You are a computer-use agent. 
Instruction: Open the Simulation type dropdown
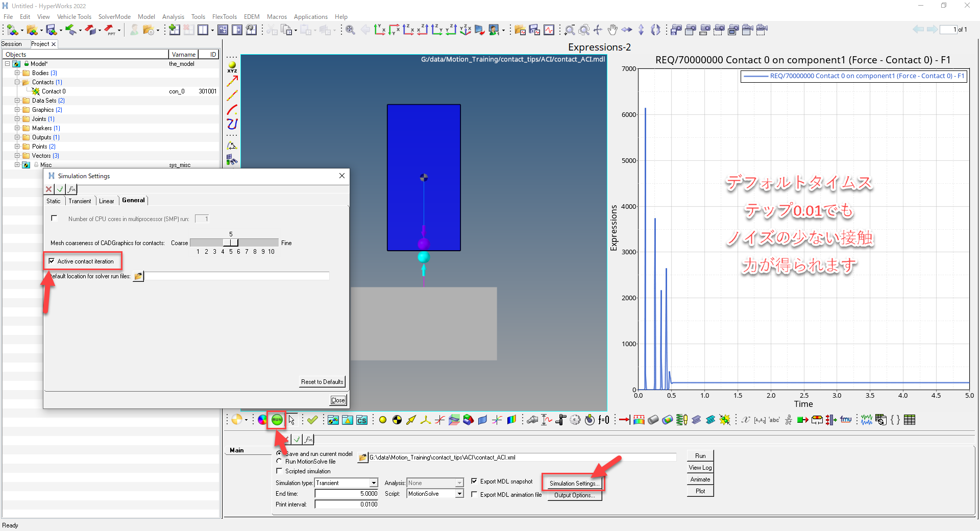tap(374, 483)
